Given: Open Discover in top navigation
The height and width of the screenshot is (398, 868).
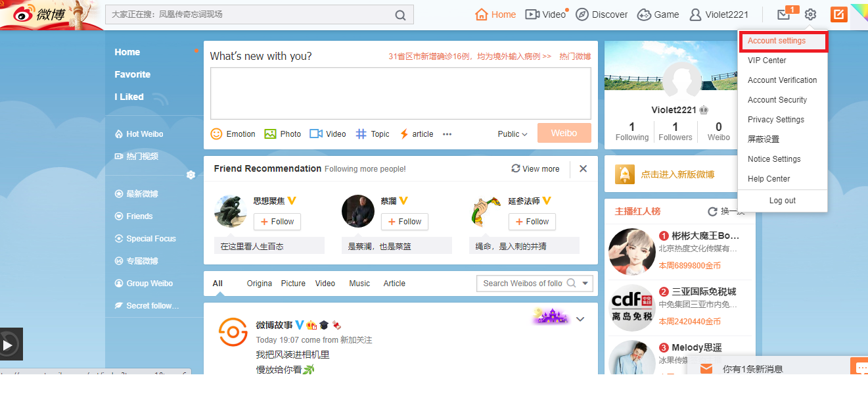Looking at the screenshot, I should coord(601,14).
